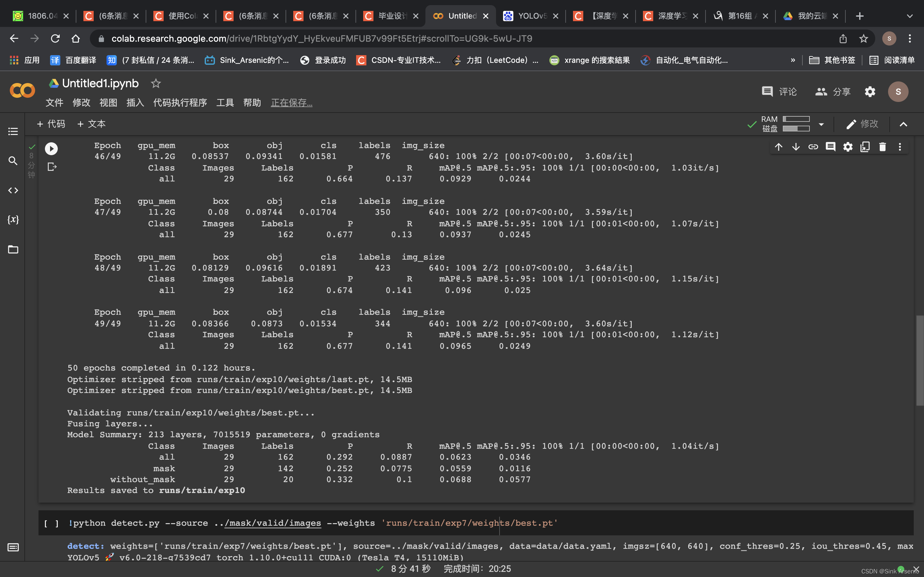The height and width of the screenshot is (577, 924).
Task: Bookmark this page with the star icon
Action: coord(863,38)
